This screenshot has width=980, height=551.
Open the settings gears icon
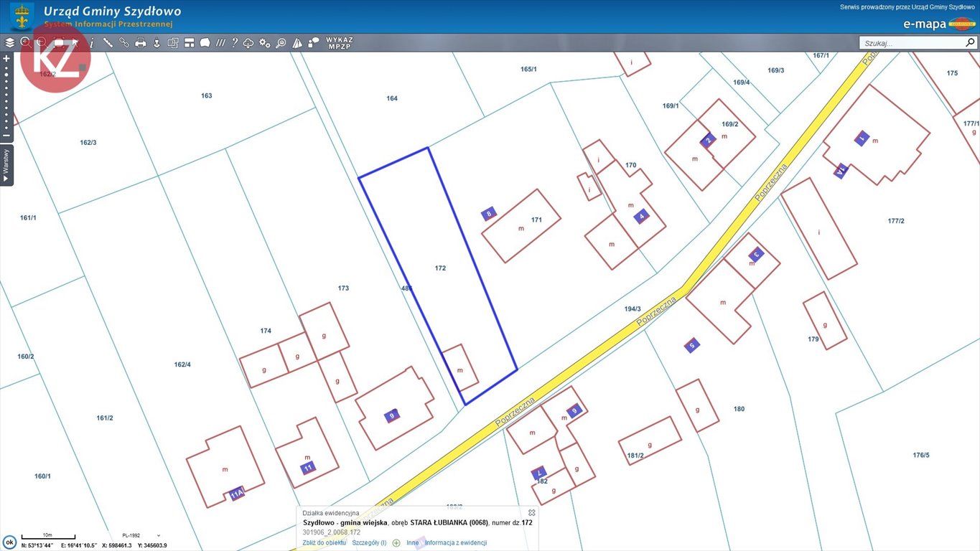(264, 43)
